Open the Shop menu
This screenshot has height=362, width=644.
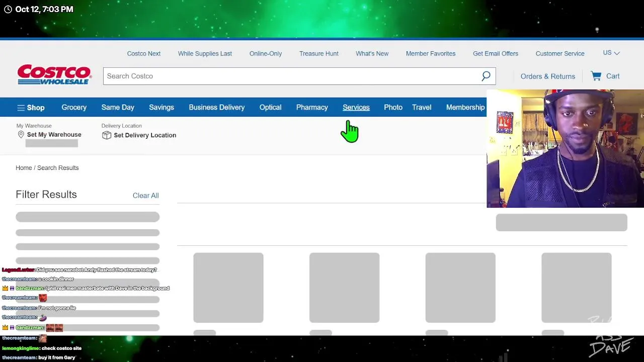click(x=31, y=108)
